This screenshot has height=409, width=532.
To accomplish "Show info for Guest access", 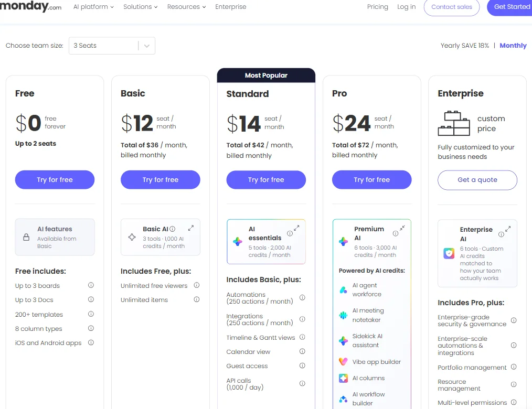I will pyautogui.click(x=302, y=365).
